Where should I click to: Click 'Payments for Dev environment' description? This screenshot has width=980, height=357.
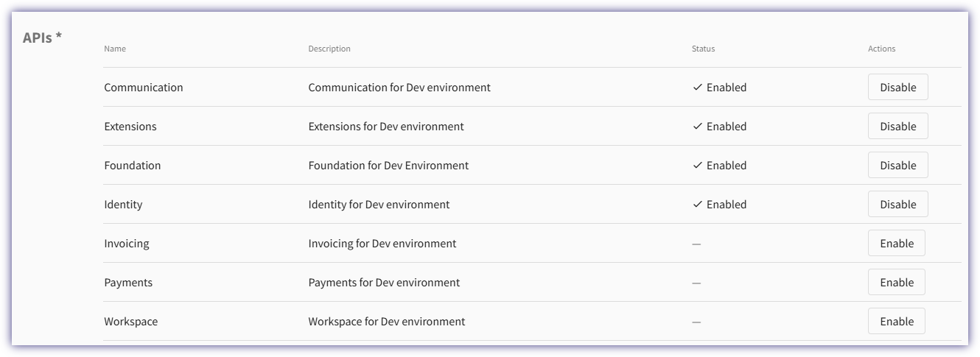384,282
